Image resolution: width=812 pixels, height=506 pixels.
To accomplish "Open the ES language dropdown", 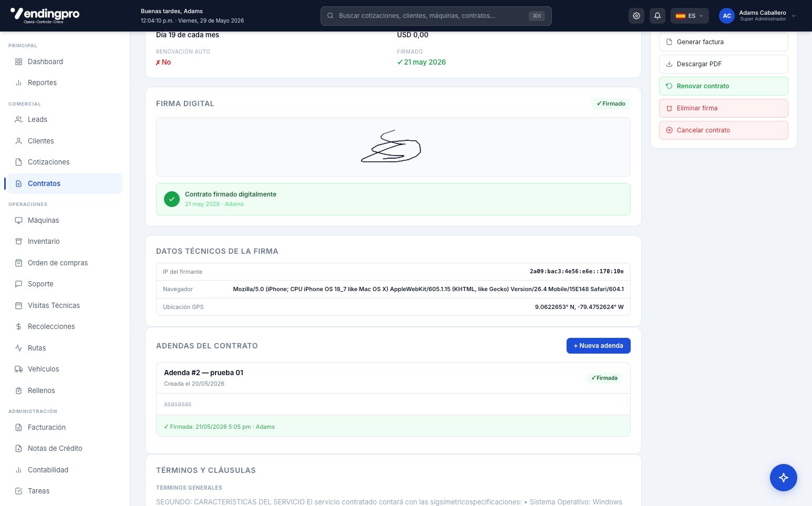I will click(x=690, y=16).
